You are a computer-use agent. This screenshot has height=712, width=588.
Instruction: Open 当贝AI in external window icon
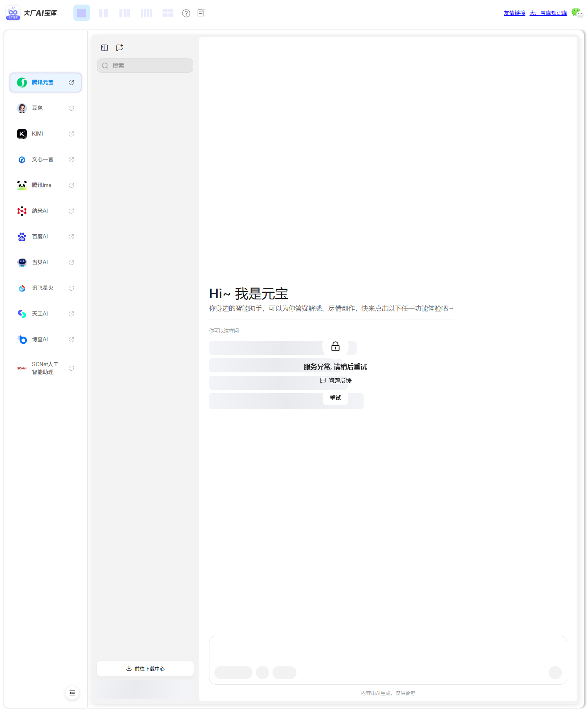[71, 262]
